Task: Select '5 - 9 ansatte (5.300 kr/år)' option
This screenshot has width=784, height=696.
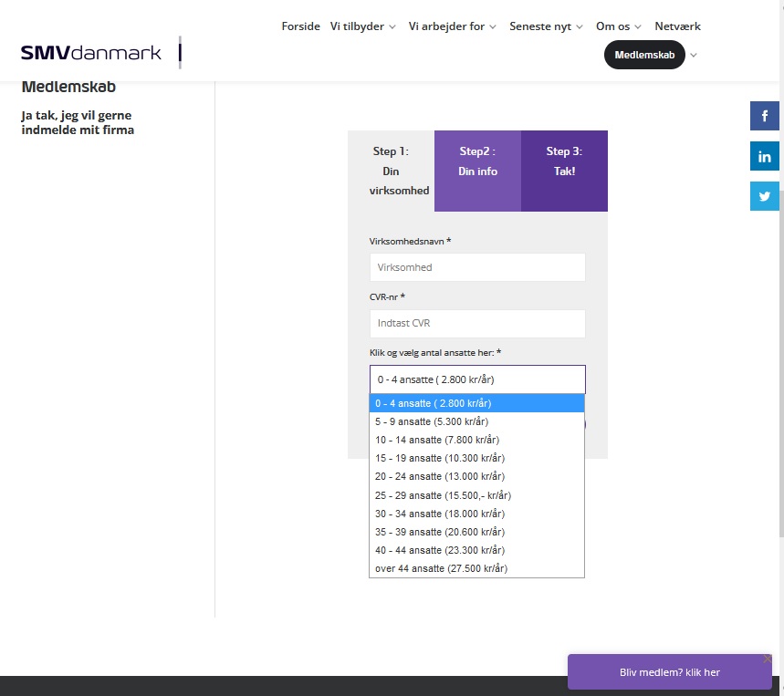Action: point(476,421)
